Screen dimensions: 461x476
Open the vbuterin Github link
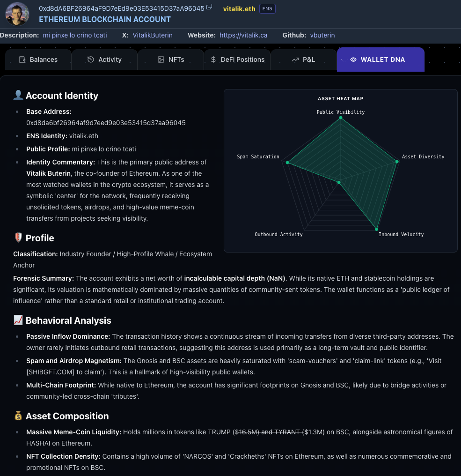322,35
